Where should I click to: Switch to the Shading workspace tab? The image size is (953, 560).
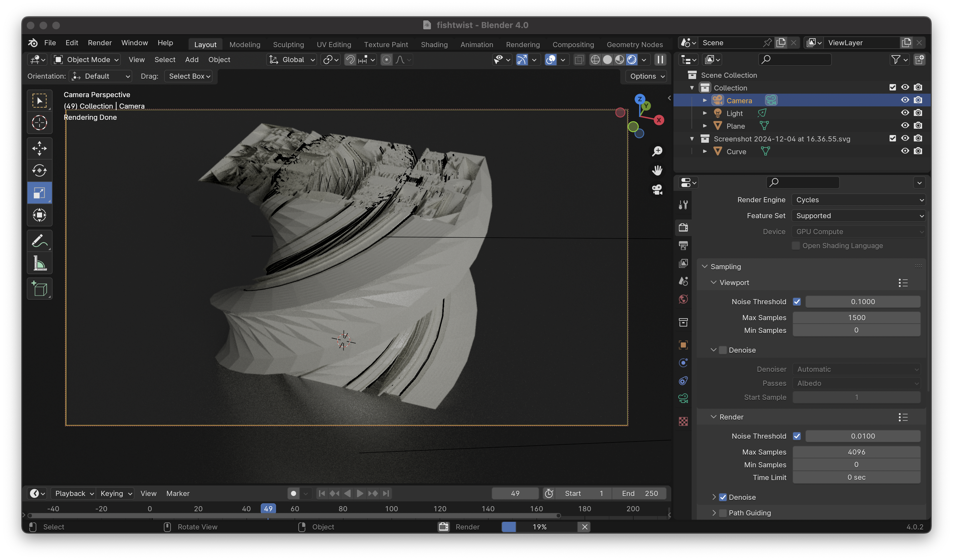[434, 45]
